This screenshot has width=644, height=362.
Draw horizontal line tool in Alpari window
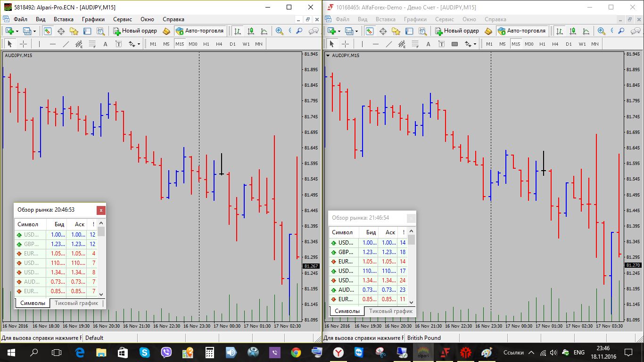point(52,44)
